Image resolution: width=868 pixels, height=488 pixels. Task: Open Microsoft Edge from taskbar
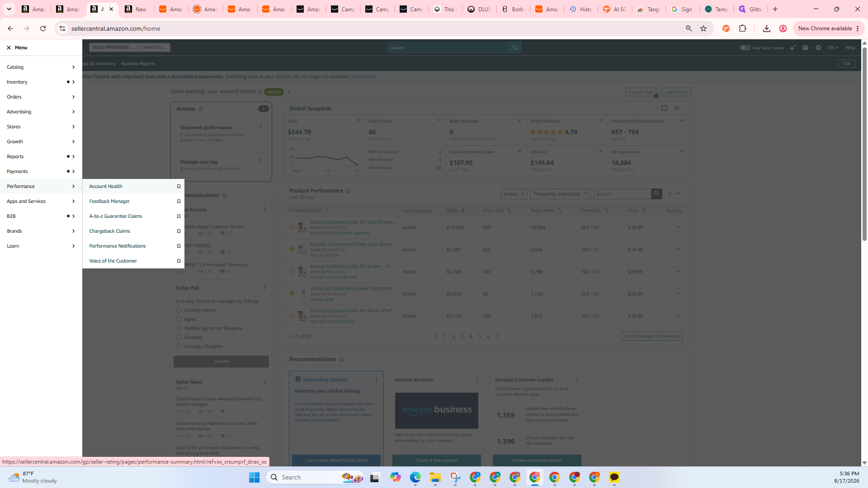(x=415, y=477)
